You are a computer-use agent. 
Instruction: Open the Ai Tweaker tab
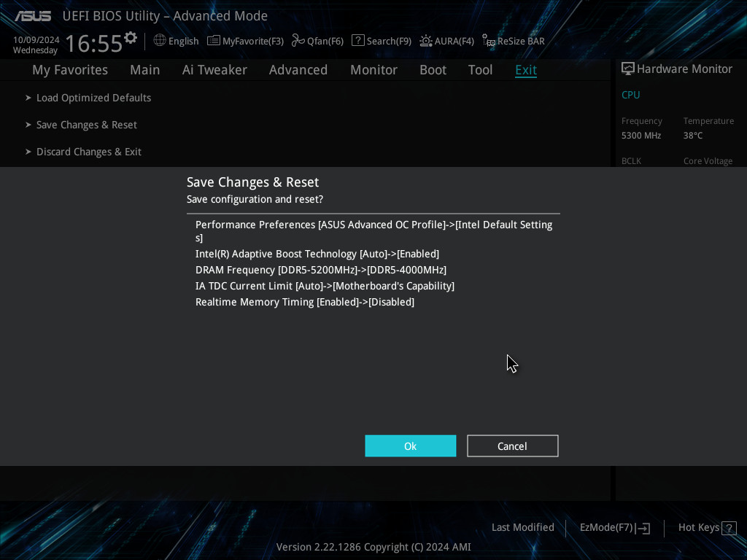tap(214, 70)
